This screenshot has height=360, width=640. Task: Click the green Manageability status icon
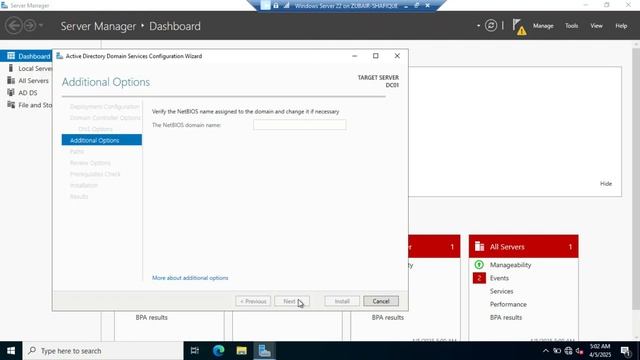click(x=479, y=265)
